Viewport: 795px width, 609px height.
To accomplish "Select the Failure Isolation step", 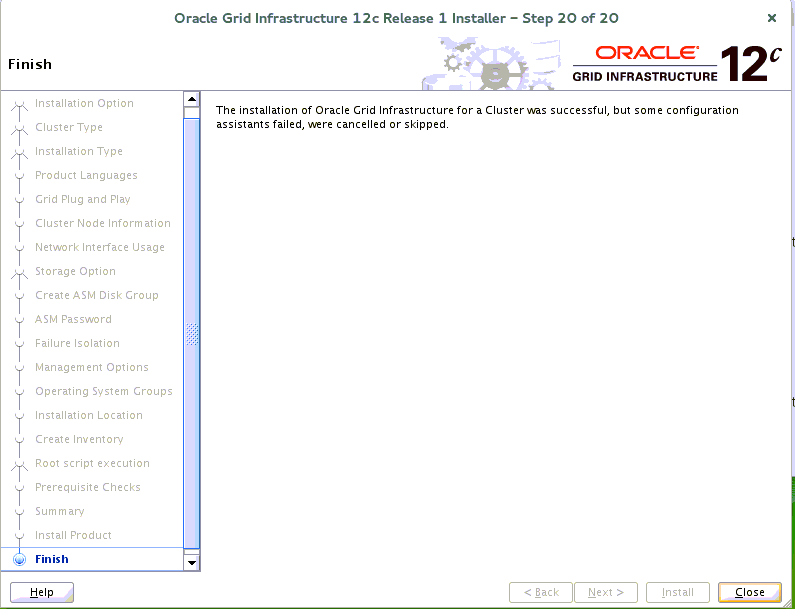I will pos(77,343).
